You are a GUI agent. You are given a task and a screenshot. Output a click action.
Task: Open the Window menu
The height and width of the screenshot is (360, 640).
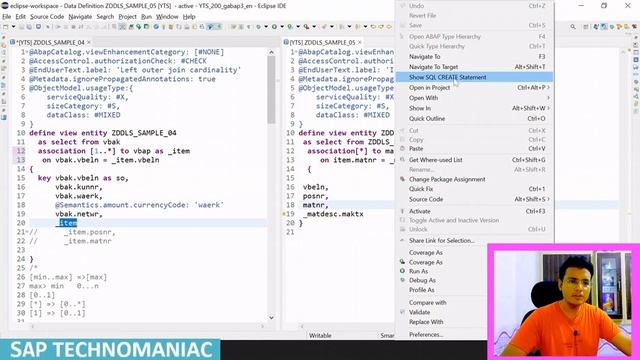(167, 17)
